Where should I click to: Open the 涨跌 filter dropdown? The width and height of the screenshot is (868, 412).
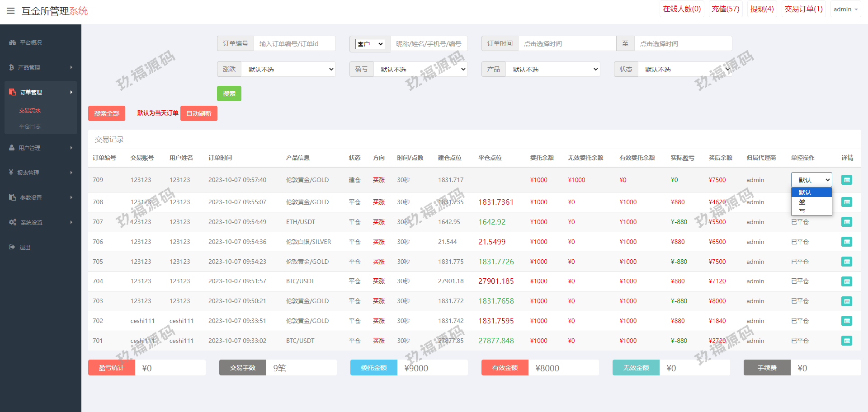pyautogui.click(x=288, y=69)
